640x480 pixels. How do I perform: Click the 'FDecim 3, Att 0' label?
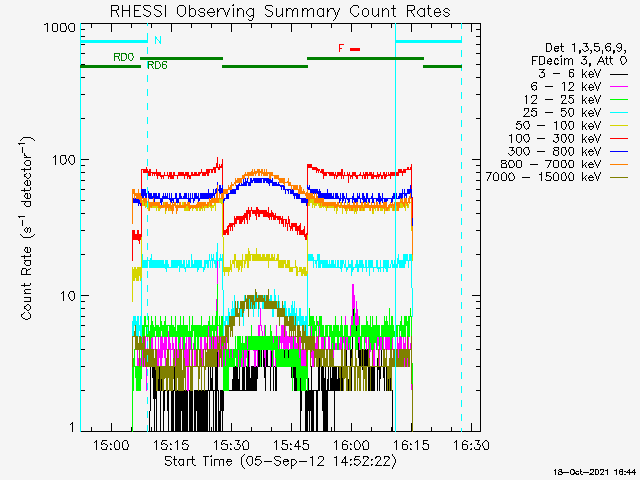(x=579, y=61)
